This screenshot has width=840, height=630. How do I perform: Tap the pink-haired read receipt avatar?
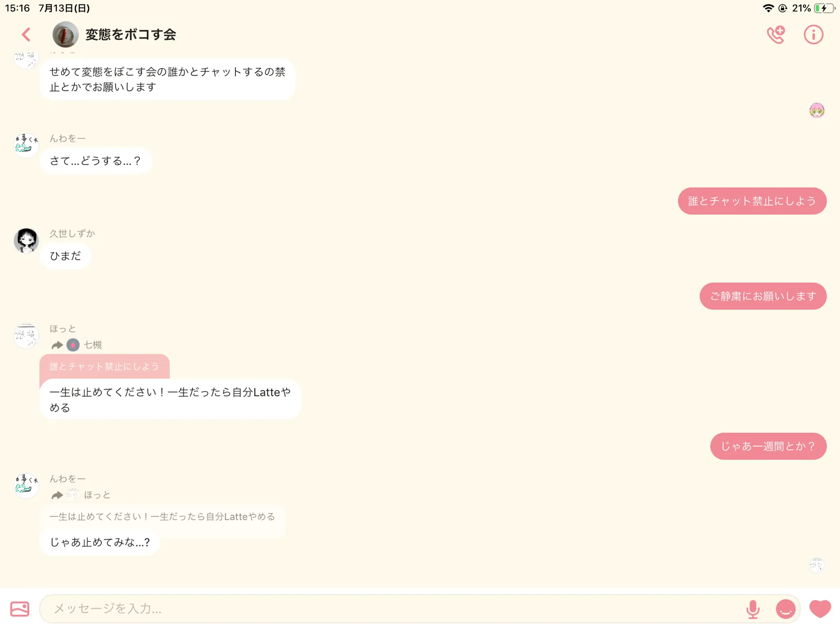pyautogui.click(x=817, y=110)
